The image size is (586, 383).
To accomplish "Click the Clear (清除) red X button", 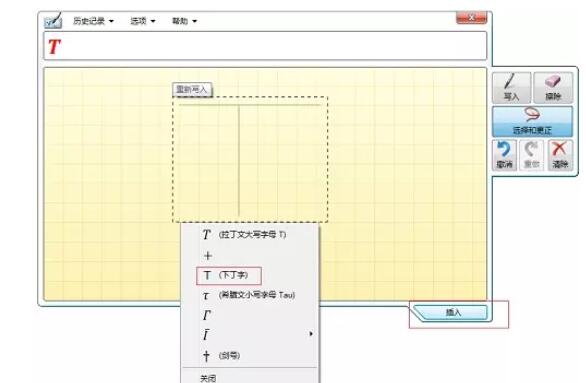I will point(560,155).
